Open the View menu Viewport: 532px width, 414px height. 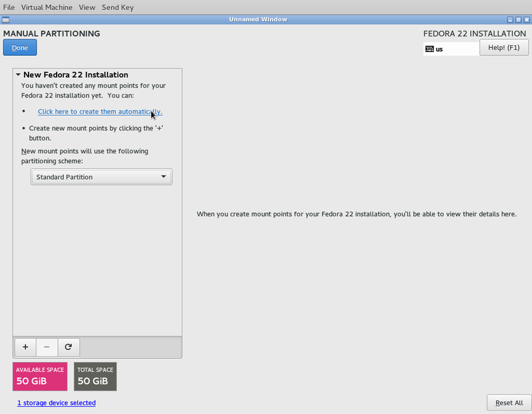pos(87,7)
